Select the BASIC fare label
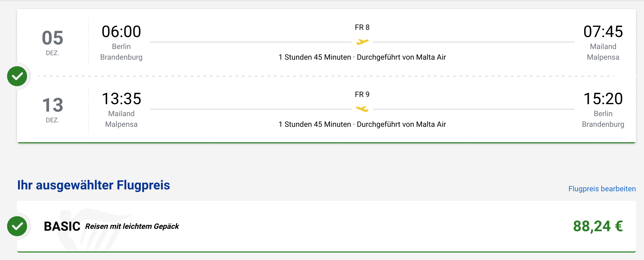 [x=62, y=226]
